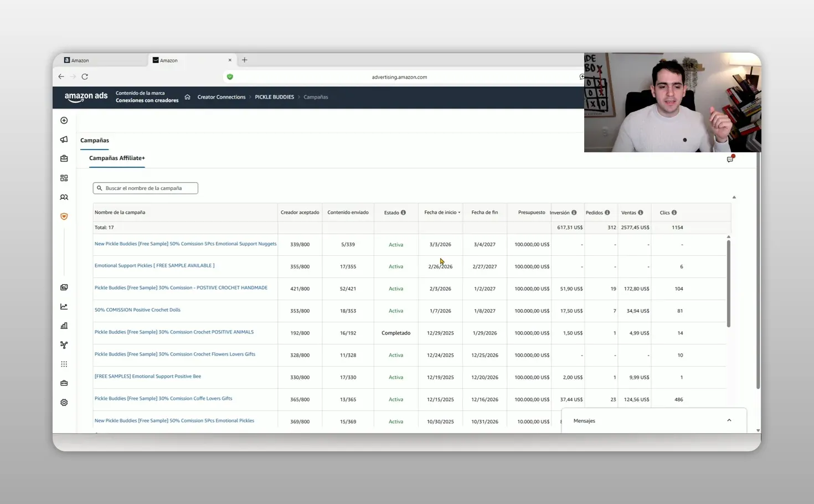Viewport: 814px width, 504px height.
Task: Click the Pedidos column info icon
Action: point(607,213)
